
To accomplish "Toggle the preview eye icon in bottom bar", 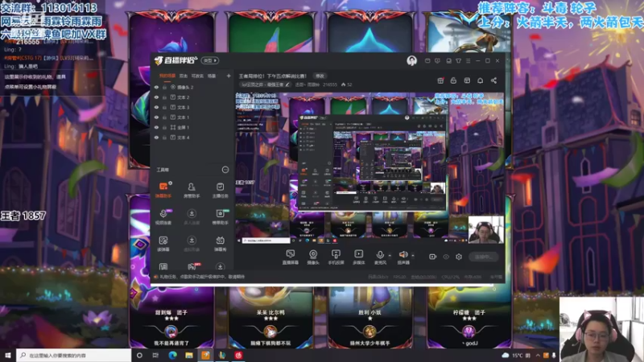I will tap(446, 257).
